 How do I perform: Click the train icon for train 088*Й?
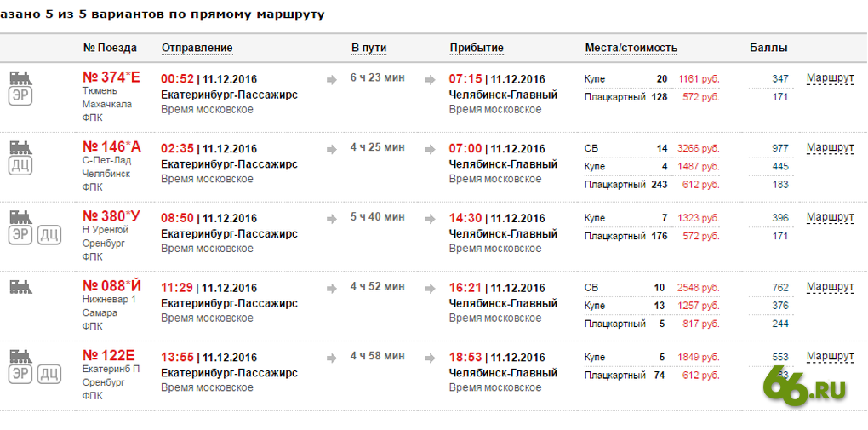click(x=21, y=286)
